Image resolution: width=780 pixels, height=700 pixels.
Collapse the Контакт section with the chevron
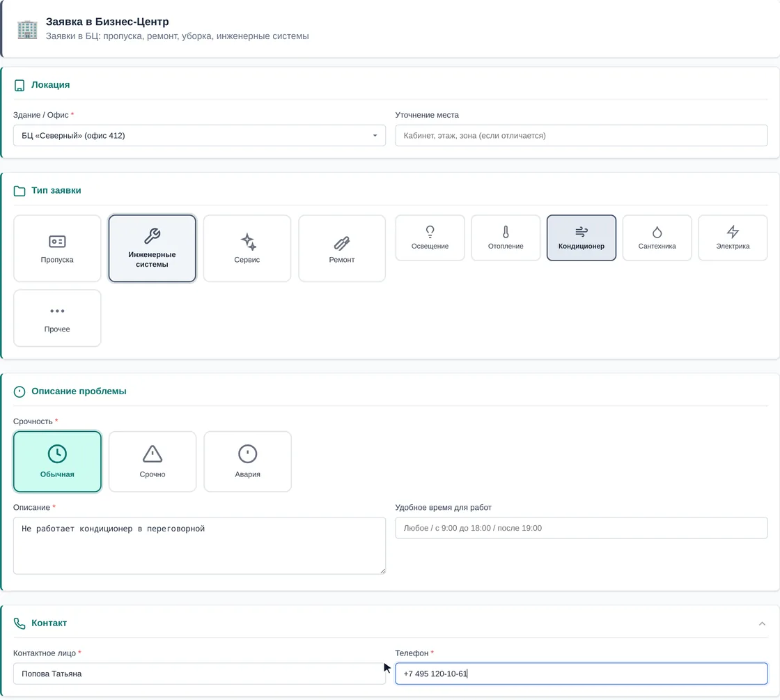click(x=762, y=623)
